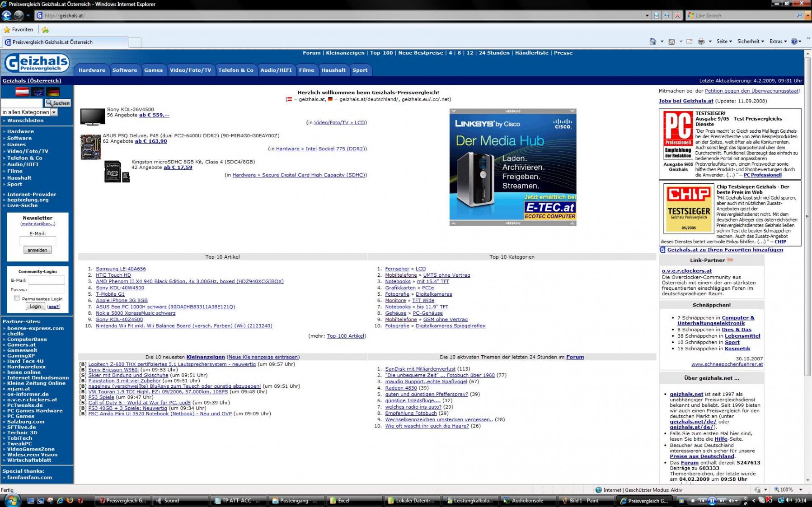Open Samsung LE-40A656 top article link
Screen dimensions: 812x507
point(121,269)
